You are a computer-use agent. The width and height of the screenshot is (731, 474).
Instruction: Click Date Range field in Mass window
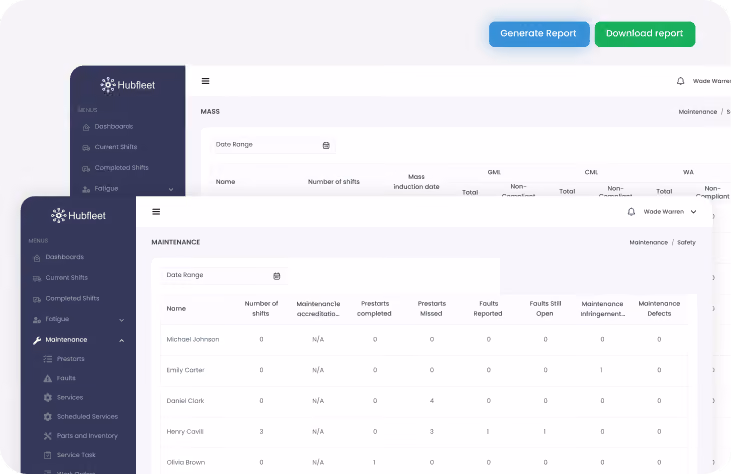pos(273,145)
